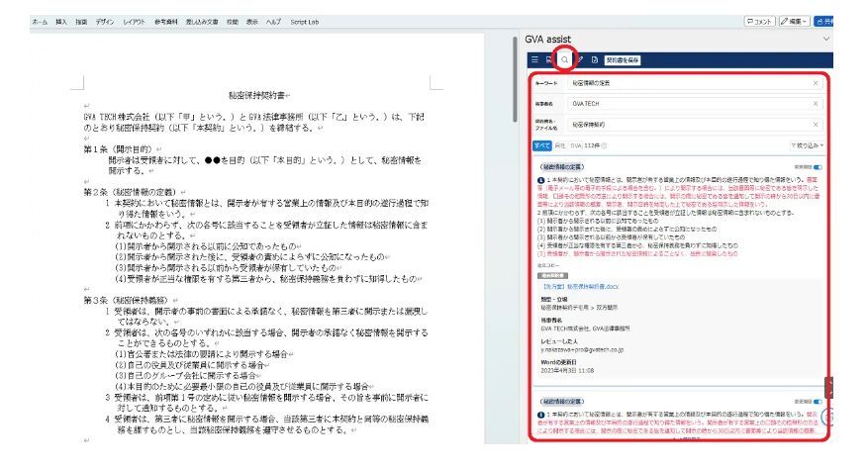Open the ホーム ribbon tab
The image size is (868, 470).
point(40,22)
